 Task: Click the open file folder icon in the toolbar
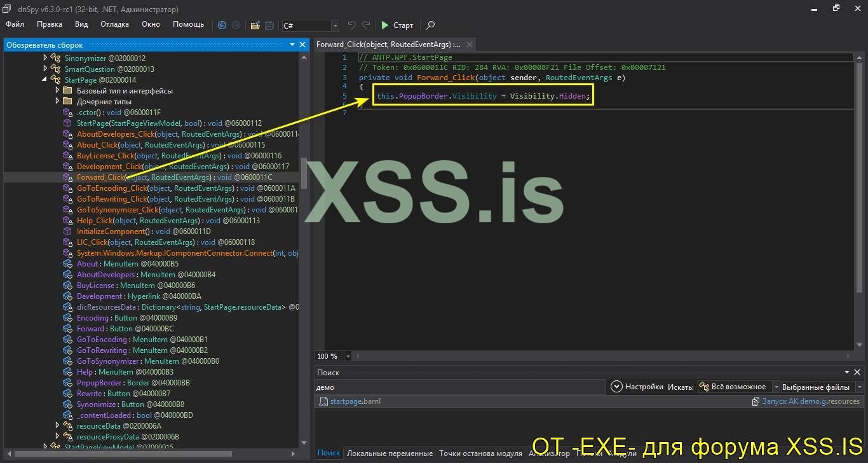(255, 25)
